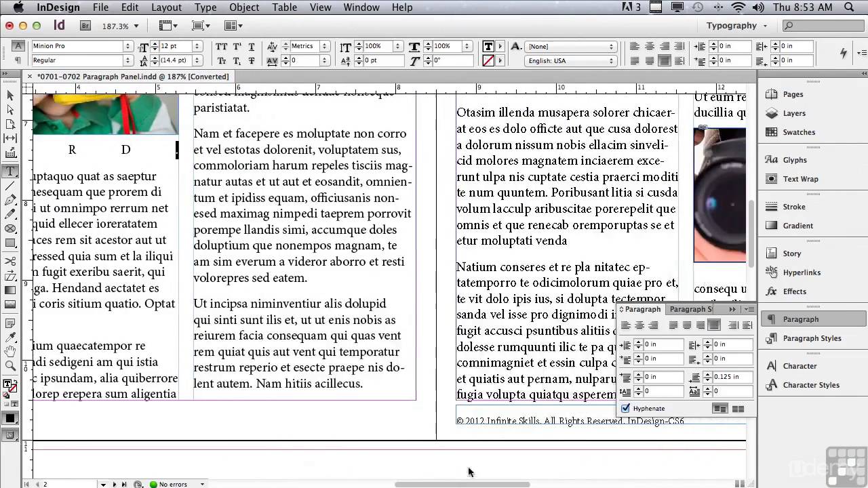The height and width of the screenshot is (488, 868).
Task: Click the text fill color swatch
Action: (x=488, y=46)
